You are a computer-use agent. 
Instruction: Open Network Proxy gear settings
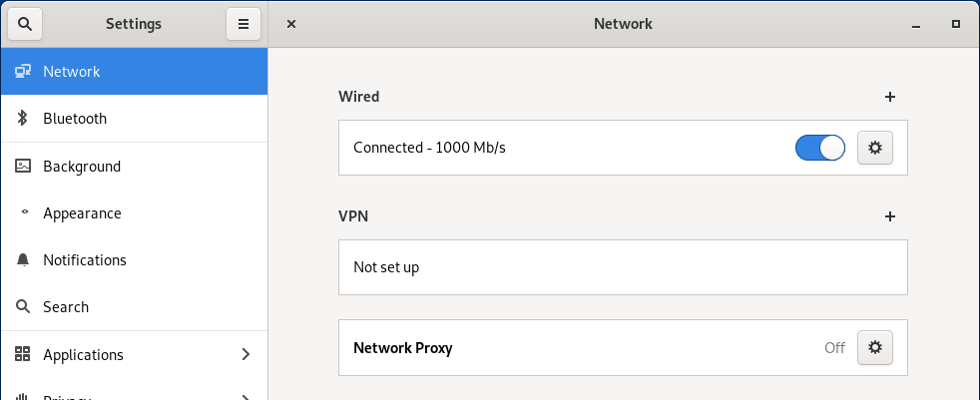(875, 347)
